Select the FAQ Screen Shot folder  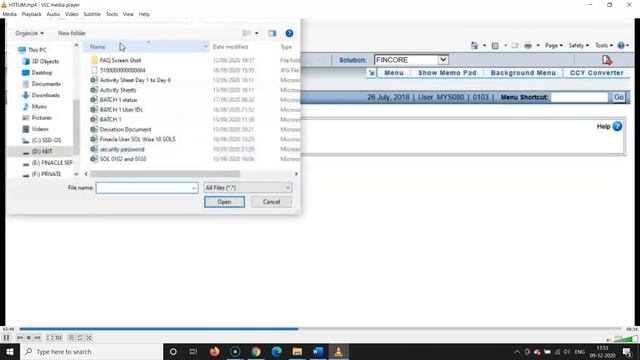(120, 60)
